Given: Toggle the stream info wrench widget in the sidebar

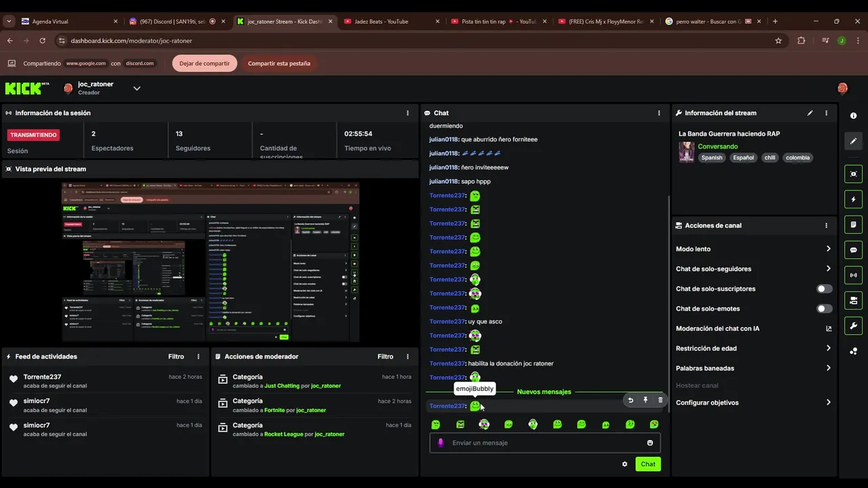Looking at the screenshot, I should click(x=853, y=325).
